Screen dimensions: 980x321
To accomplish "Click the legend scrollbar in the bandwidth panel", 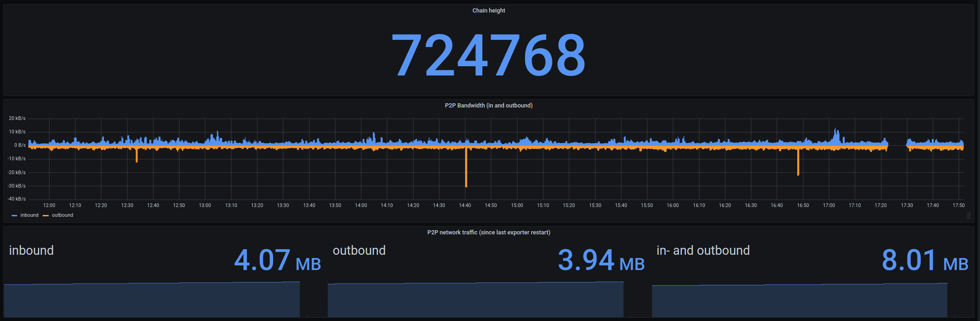I will point(968,215).
